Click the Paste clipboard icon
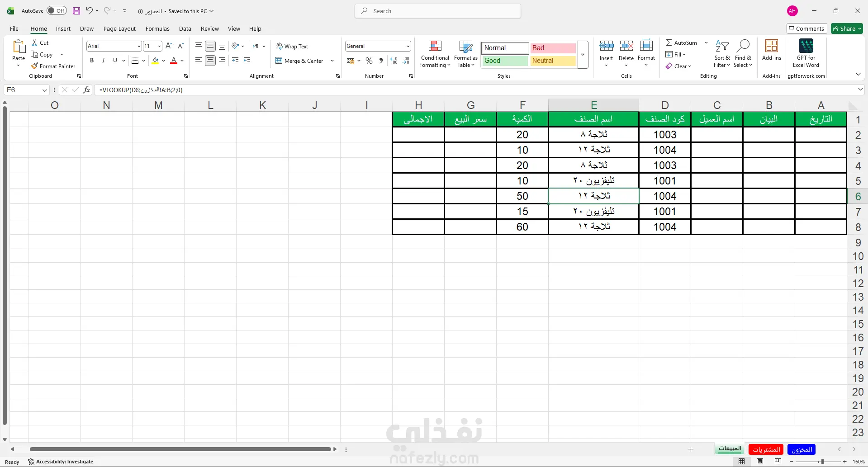The width and height of the screenshot is (868, 467). 19,47
